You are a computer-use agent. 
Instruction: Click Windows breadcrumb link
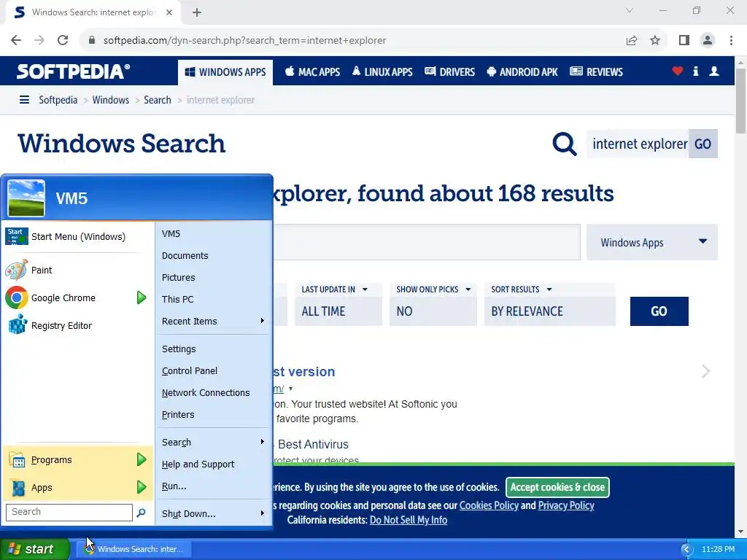pyautogui.click(x=111, y=99)
